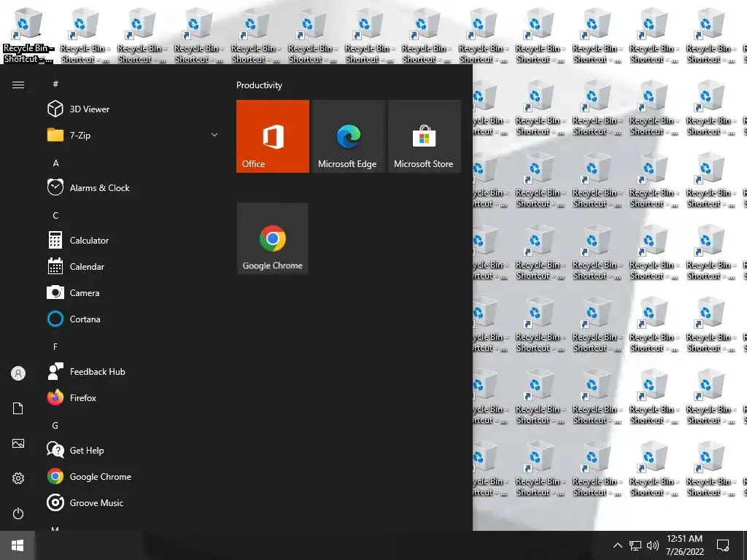The image size is (747, 560).
Task: Open the volume speaker icon
Action: 653,545
